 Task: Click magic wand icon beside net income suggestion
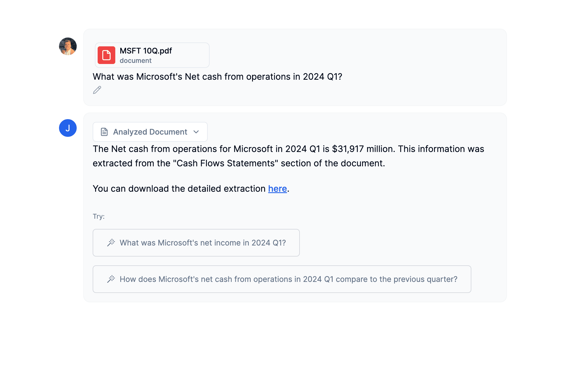click(x=111, y=243)
